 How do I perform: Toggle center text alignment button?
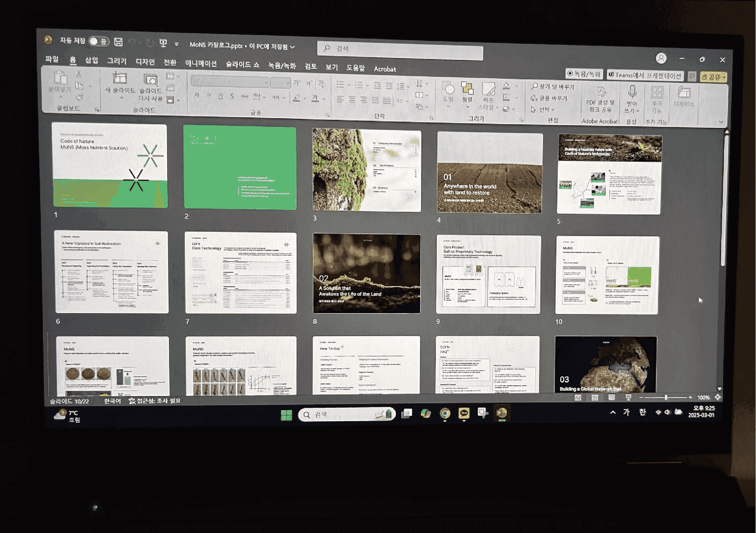point(352,100)
